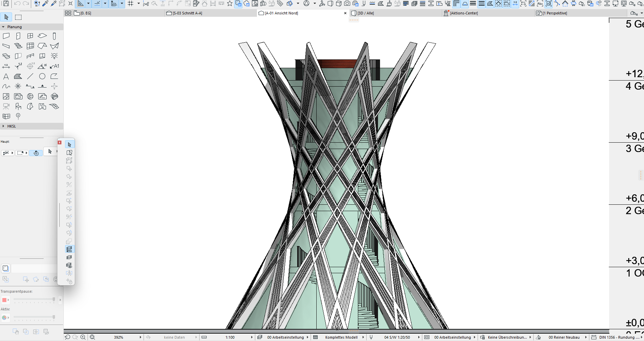Select the Shell tool

click(x=54, y=46)
